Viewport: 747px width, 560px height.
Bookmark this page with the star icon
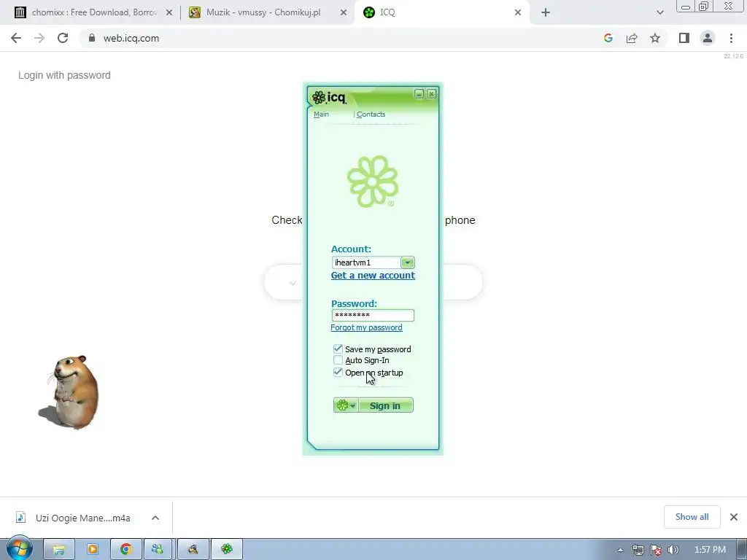pyautogui.click(x=655, y=38)
